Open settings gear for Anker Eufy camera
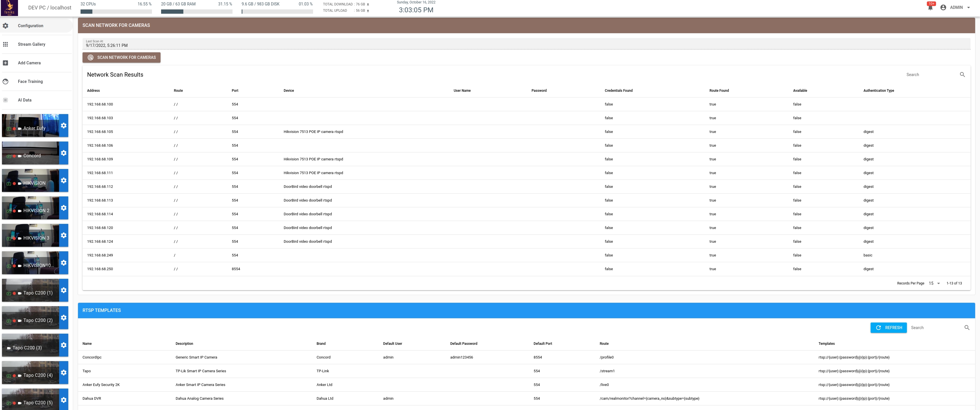 63,126
